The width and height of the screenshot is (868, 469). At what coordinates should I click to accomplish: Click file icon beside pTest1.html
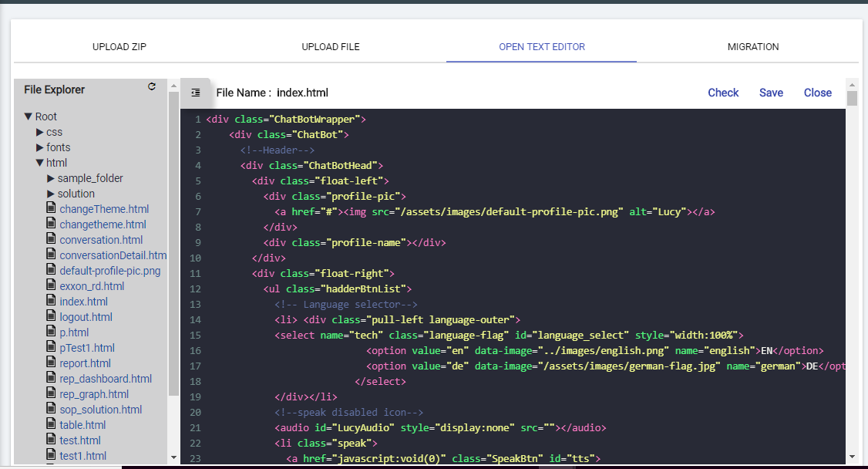(x=51, y=348)
